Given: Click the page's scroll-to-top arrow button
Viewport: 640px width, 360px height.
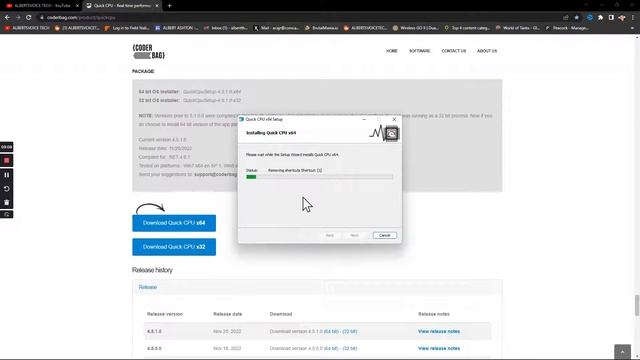Looking at the screenshot, I should [x=622, y=352].
